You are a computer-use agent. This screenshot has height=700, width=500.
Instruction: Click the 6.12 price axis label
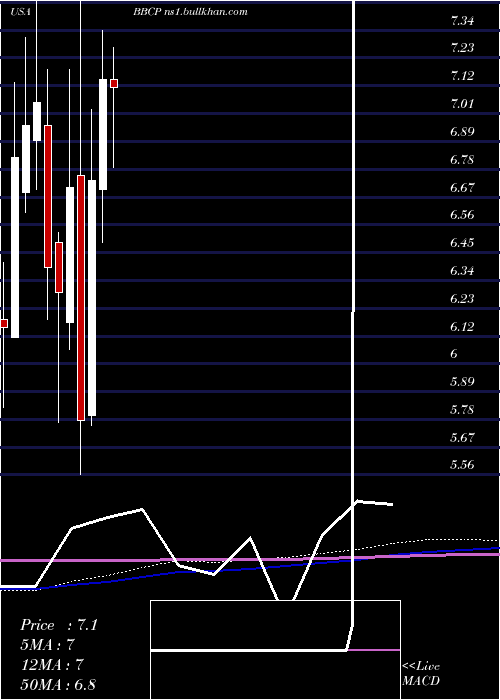[x=462, y=326]
